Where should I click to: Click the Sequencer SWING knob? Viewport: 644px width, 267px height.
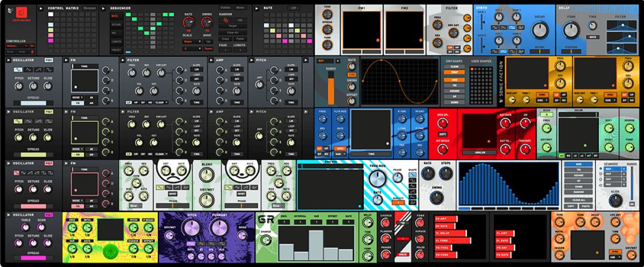(x=207, y=23)
